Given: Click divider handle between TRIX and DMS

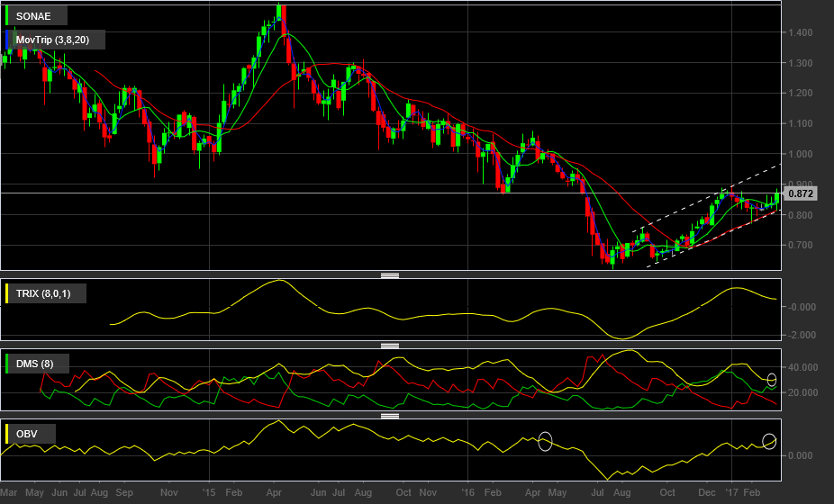Looking at the screenshot, I should coord(390,346).
